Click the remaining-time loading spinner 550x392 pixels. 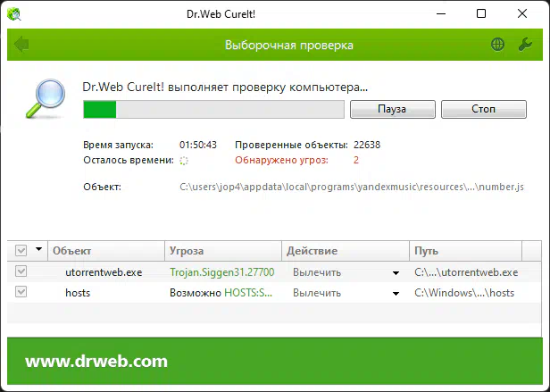[x=184, y=161]
